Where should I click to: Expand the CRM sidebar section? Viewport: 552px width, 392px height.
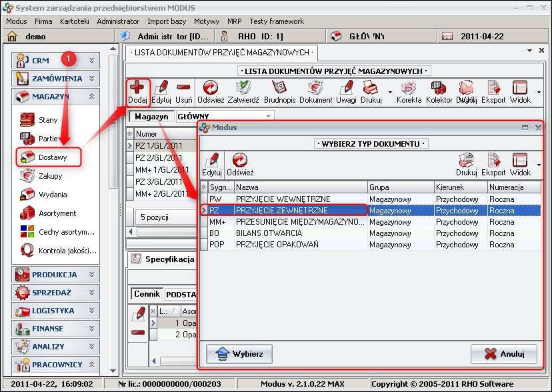click(56, 61)
